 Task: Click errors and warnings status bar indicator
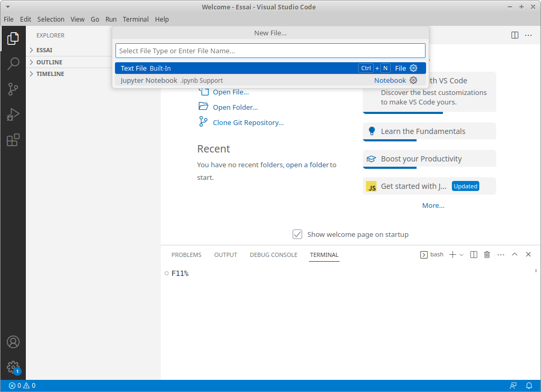[x=22, y=386]
